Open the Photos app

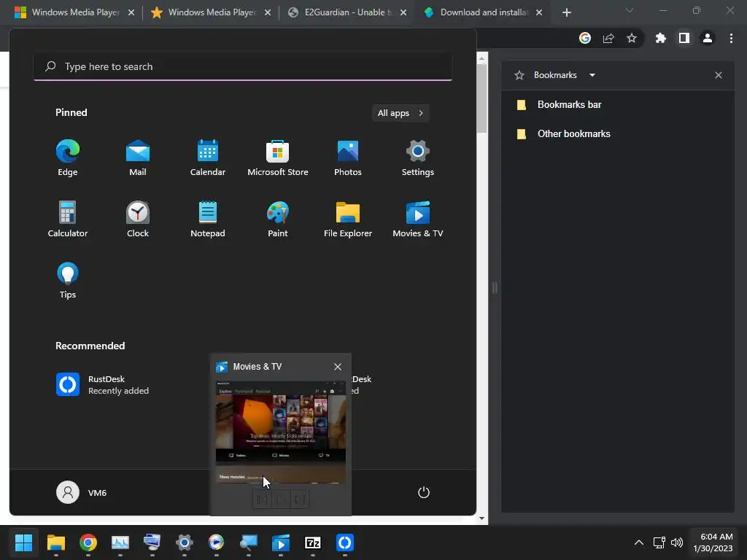click(348, 158)
